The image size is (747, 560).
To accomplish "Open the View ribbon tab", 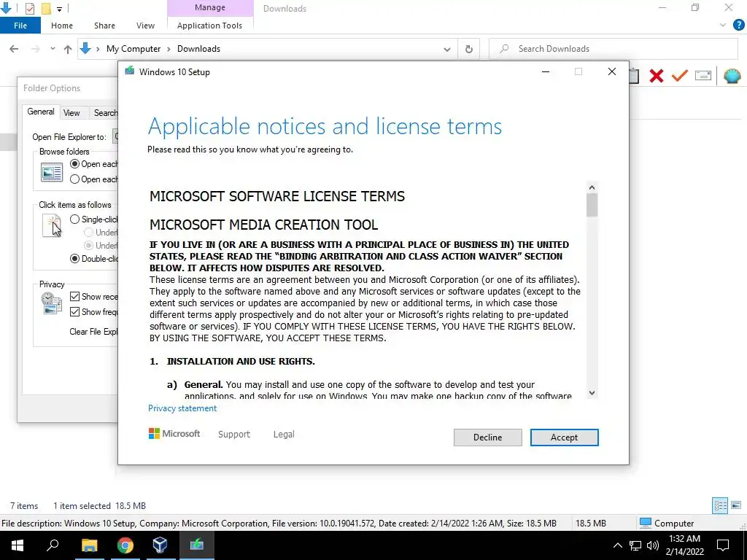I will [x=145, y=26].
